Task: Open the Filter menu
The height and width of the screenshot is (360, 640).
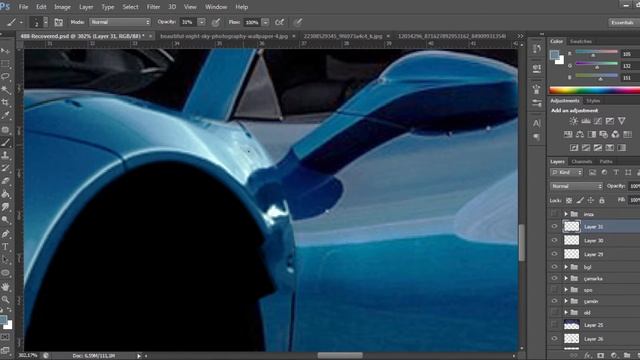Action: [153, 7]
